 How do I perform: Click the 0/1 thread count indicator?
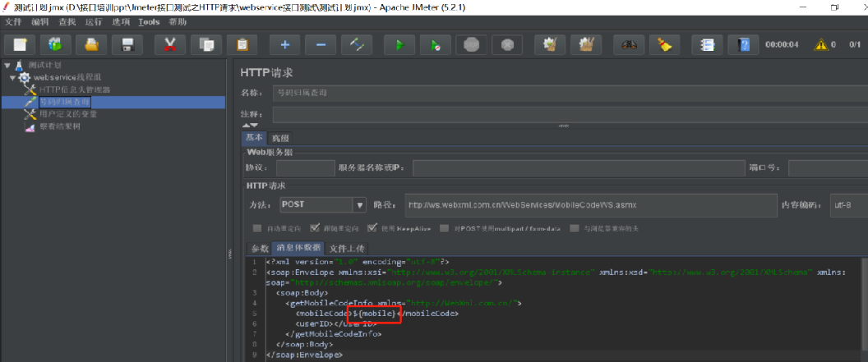coord(855,45)
